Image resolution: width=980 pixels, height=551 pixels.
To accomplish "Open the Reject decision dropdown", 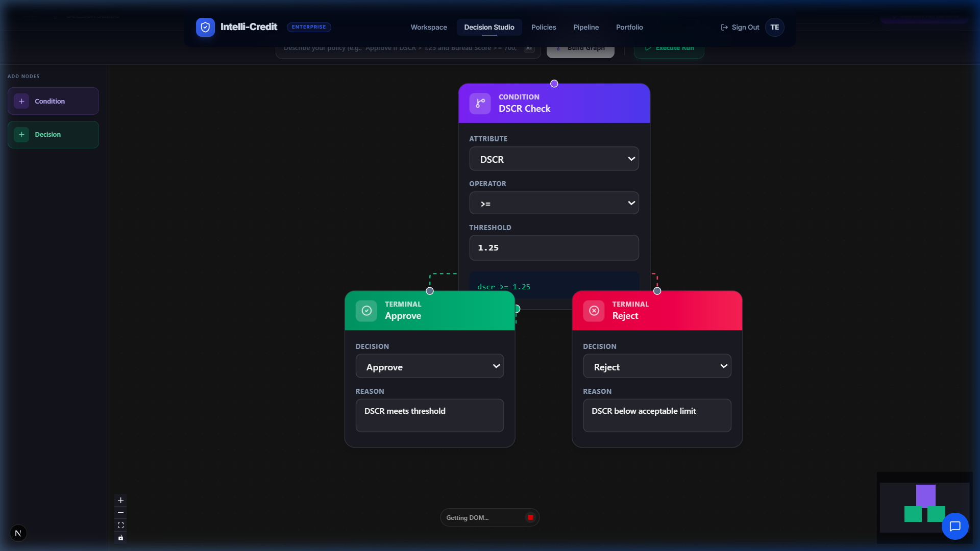I will pos(657,366).
